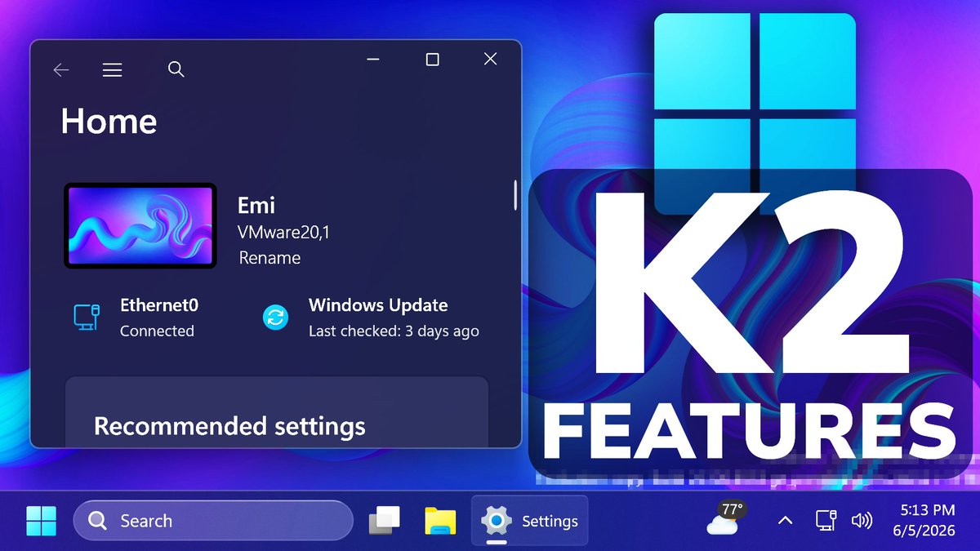The height and width of the screenshot is (551, 980).
Task: Go back with the Settings back arrow
Action: 61,70
